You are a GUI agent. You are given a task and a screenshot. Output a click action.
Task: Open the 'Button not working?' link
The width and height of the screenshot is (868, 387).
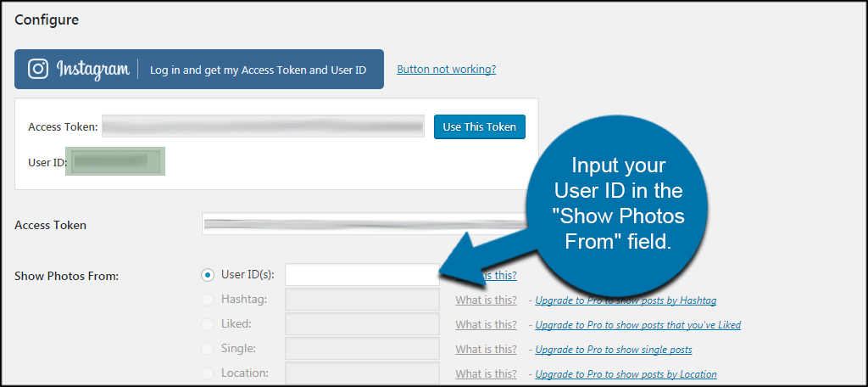click(x=446, y=69)
